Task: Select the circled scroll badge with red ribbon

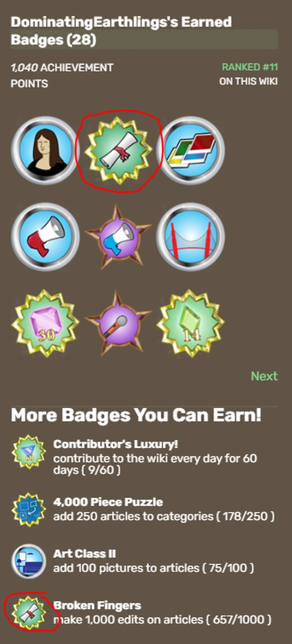Action: click(118, 149)
